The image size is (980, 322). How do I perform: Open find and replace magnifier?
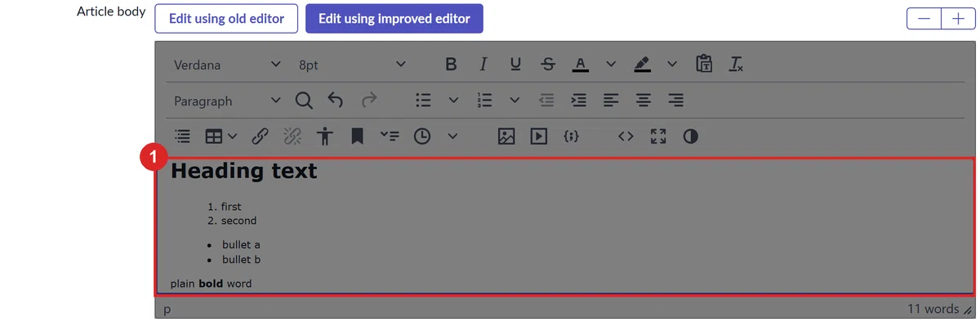(x=303, y=101)
